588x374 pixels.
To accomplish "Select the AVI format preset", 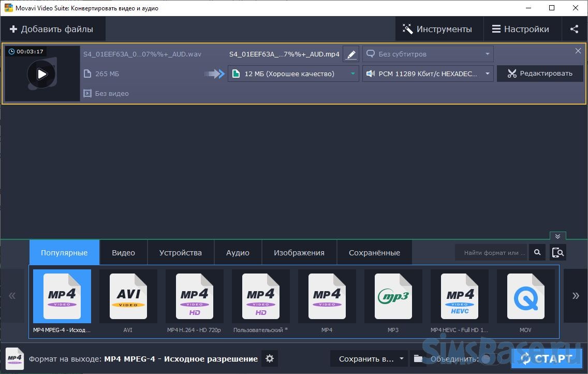I will [x=128, y=296].
